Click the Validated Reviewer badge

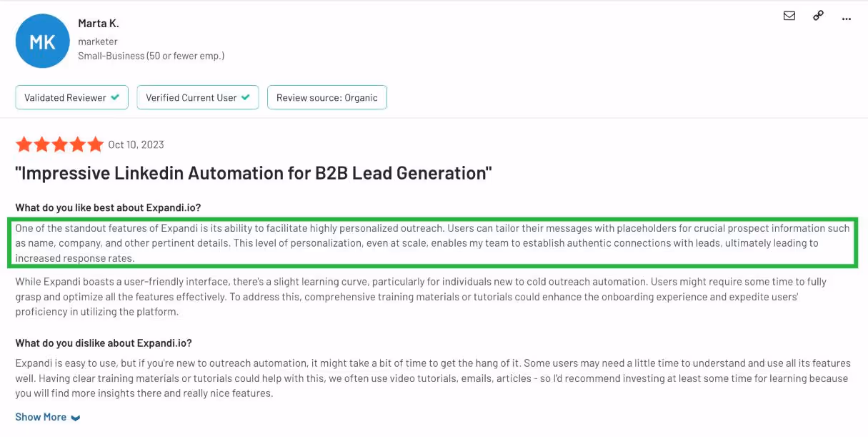71,97
